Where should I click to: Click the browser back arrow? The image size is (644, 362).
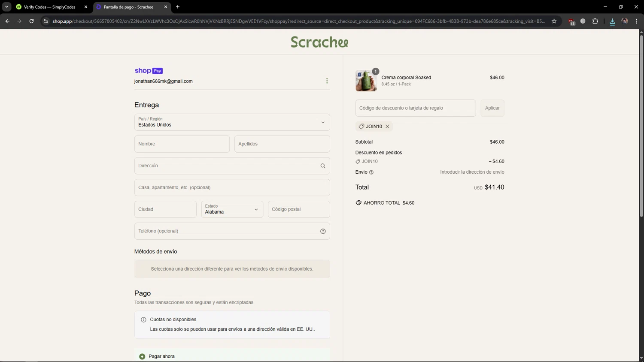click(x=7, y=21)
